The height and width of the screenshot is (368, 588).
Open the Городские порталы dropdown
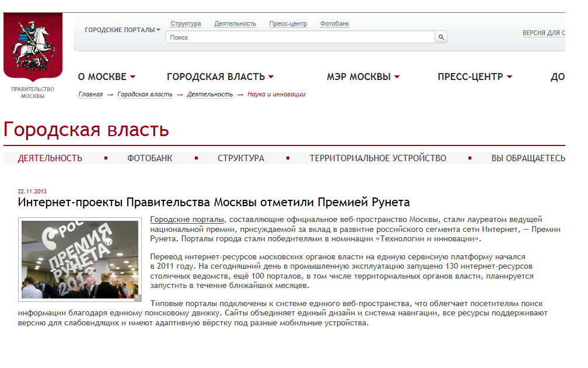coord(123,30)
